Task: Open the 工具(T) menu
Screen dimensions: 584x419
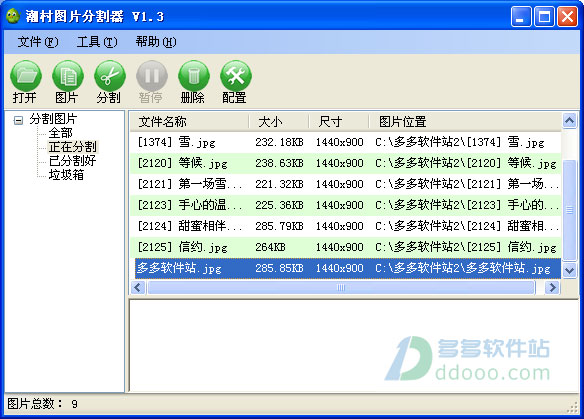Action: point(97,42)
